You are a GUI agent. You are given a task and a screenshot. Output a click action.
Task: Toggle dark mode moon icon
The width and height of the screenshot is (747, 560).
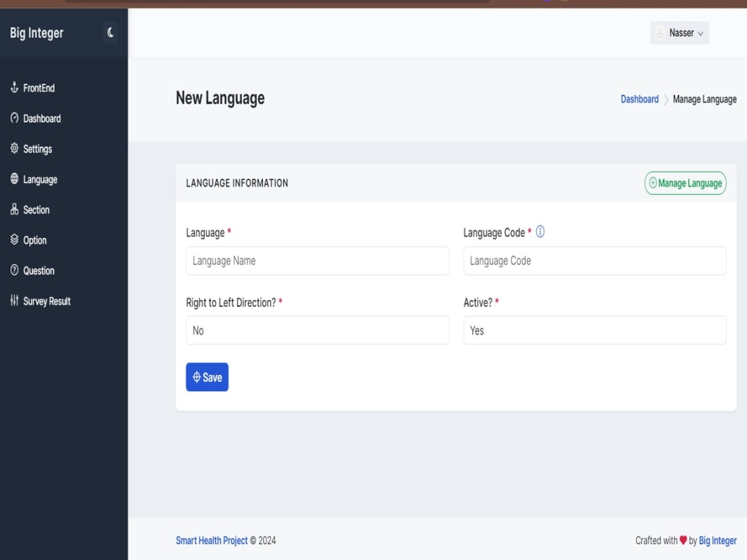point(110,32)
